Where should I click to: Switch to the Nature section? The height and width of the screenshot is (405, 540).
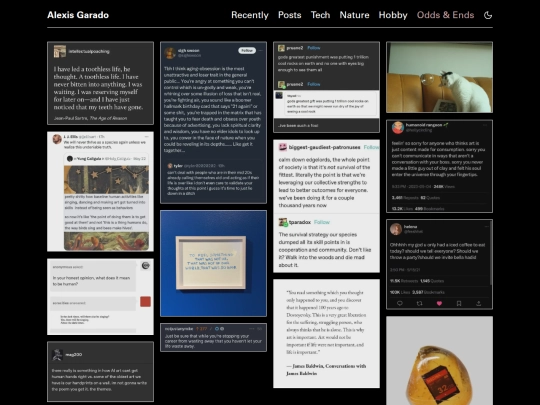[354, 15]
